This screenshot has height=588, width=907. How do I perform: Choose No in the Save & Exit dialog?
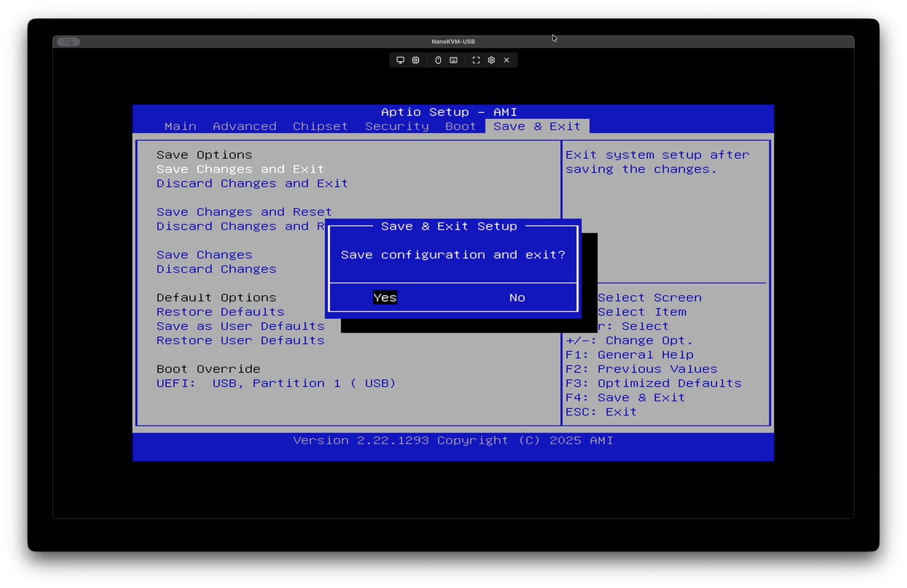pos(517,298)
